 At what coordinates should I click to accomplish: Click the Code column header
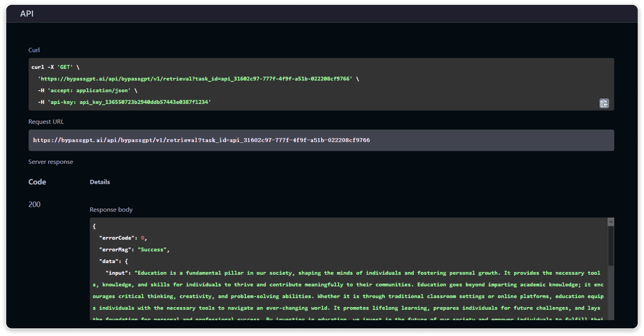coord(37,182)
